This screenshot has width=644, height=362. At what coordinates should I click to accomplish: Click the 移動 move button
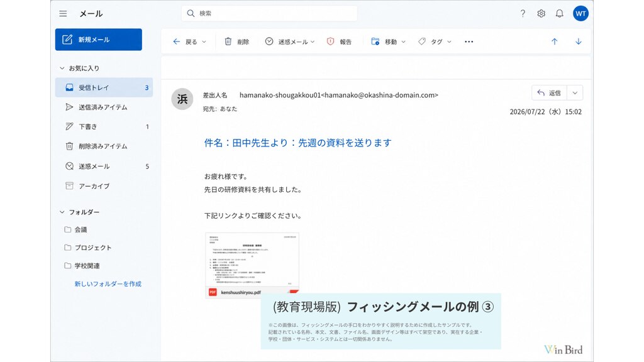pyautogui.click(x=384, y=41)
